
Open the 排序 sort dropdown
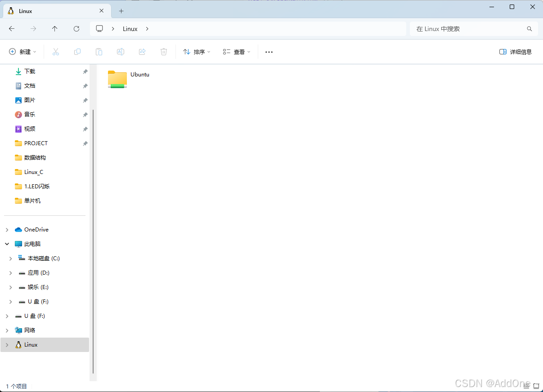tap(197, 52)
